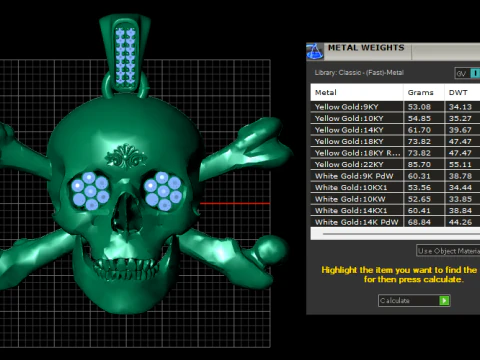The height and width of the screenshot is (360, 480).
Task: Click the 60.31 grams value
Action: [419, 176]
